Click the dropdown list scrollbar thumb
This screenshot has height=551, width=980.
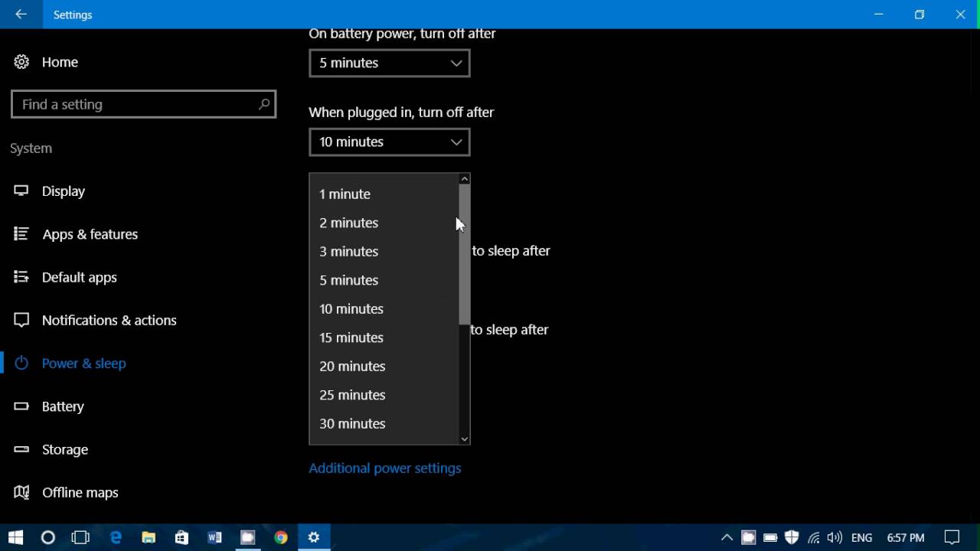coord(464,254)
